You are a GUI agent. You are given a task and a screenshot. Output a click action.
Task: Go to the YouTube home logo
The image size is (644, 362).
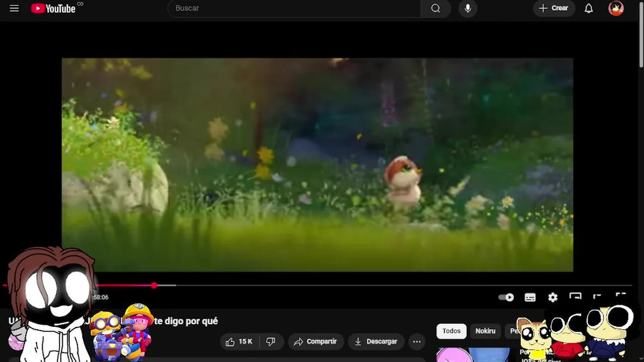pos(53,8)
